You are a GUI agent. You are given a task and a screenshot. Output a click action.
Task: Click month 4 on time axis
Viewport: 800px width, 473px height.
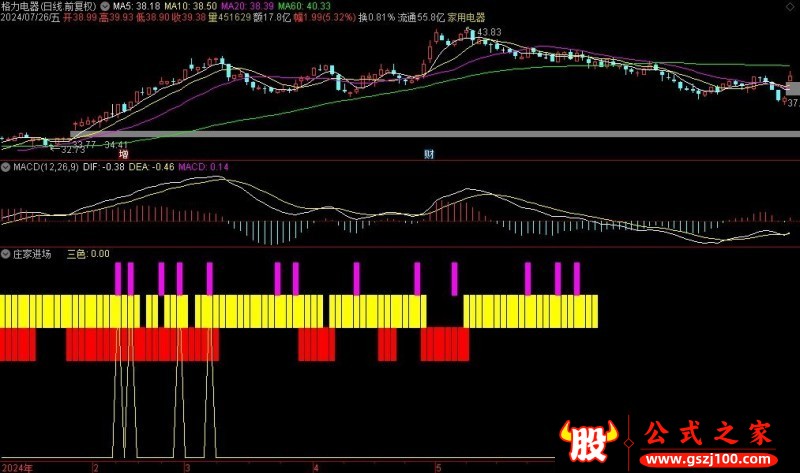pyautogui.click(x=316, y=468)
